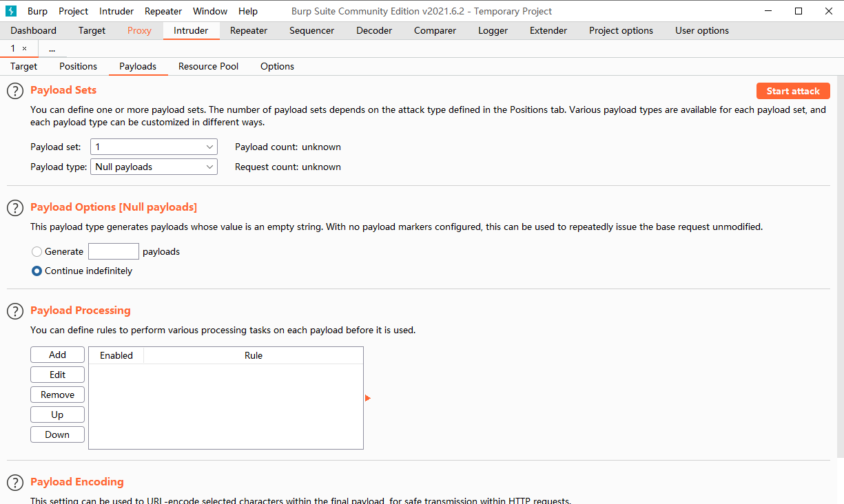The height and width of the screenshot is (504, 844).
Task: Click Edit processing rule button
Action: (x=57, y=375)
